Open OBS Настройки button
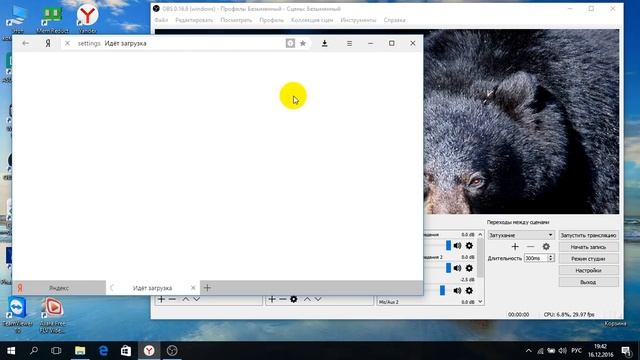The image size is (640, 360). [588, 270]
